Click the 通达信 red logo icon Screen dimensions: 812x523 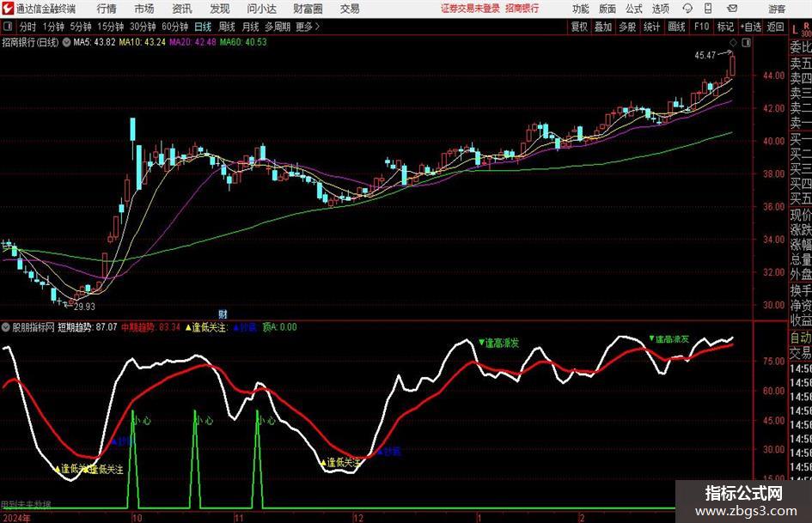click(x=8, y=9)
